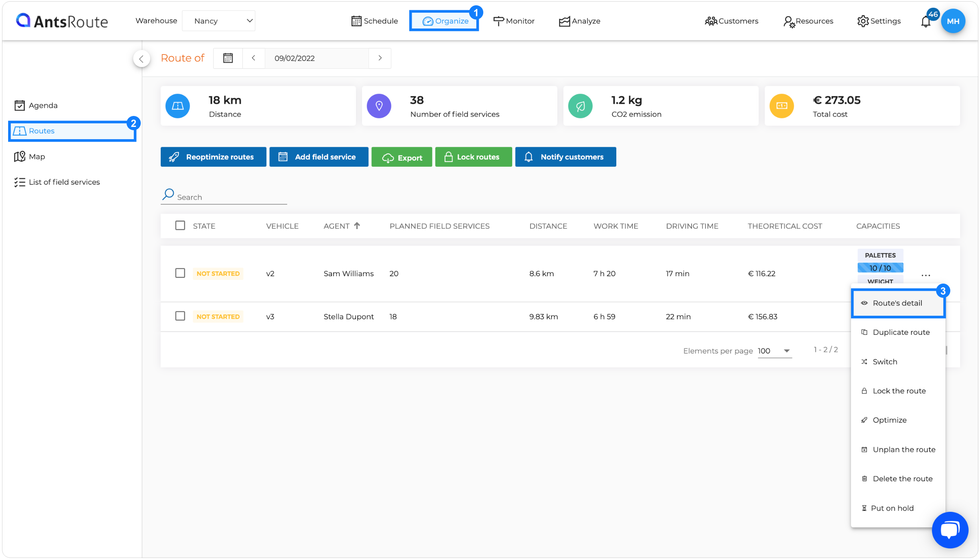Open the notifications bell icon

(x=925, y=22)
